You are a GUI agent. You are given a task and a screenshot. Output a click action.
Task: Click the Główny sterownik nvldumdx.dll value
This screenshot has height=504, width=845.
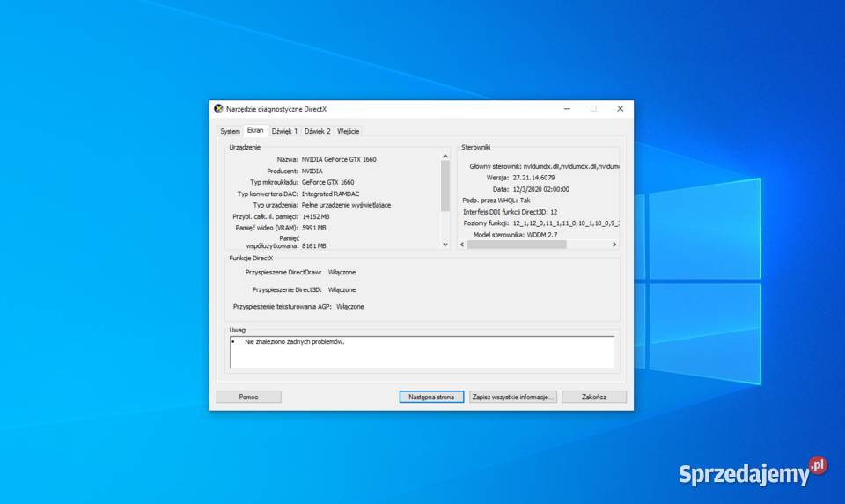pyautogui.click(x=571, y=167)
